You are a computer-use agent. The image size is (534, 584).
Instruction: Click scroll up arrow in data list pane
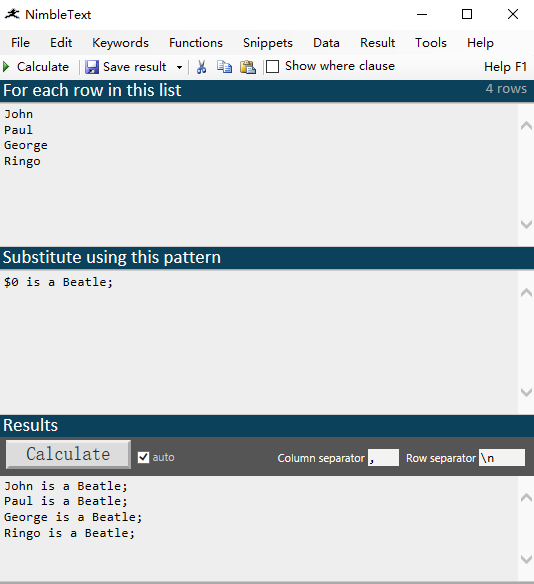tap(526, 126)
